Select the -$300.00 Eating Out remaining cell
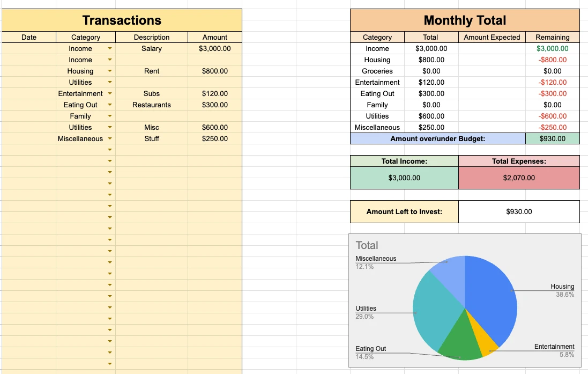Image resolution: width=588 pixels, height=374 pixels. pyautogui.click(x=553, y=93)
